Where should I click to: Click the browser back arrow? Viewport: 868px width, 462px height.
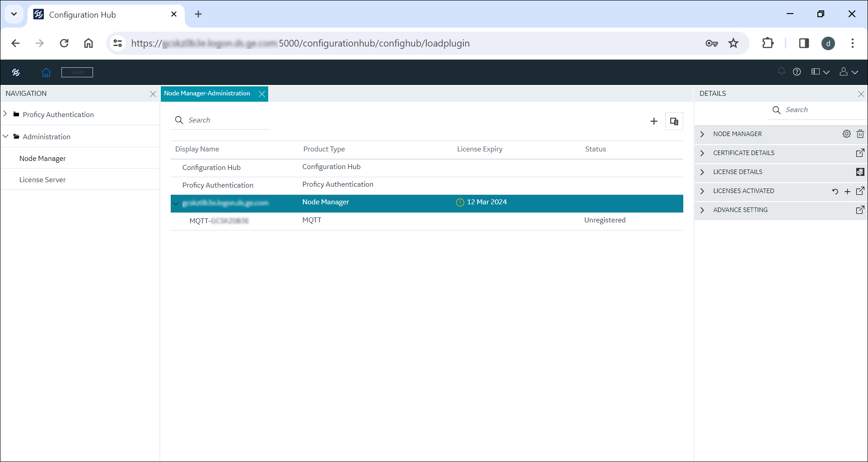(x=15, y=43)
